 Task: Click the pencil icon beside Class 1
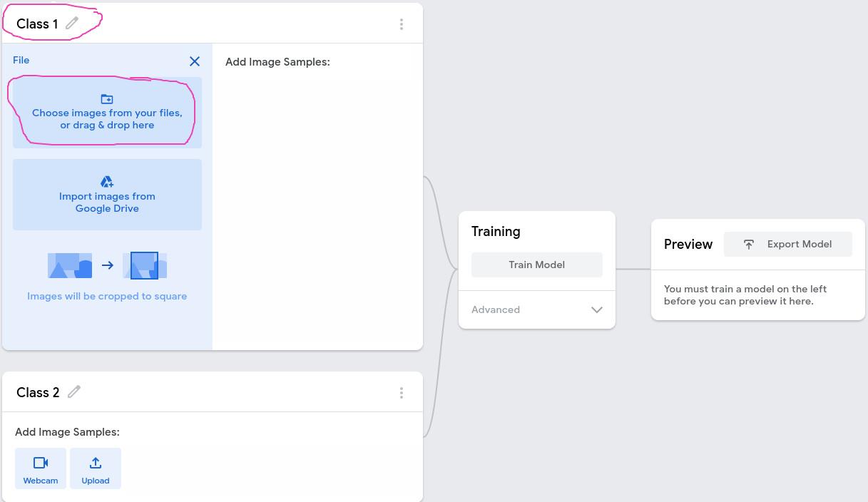72,24
